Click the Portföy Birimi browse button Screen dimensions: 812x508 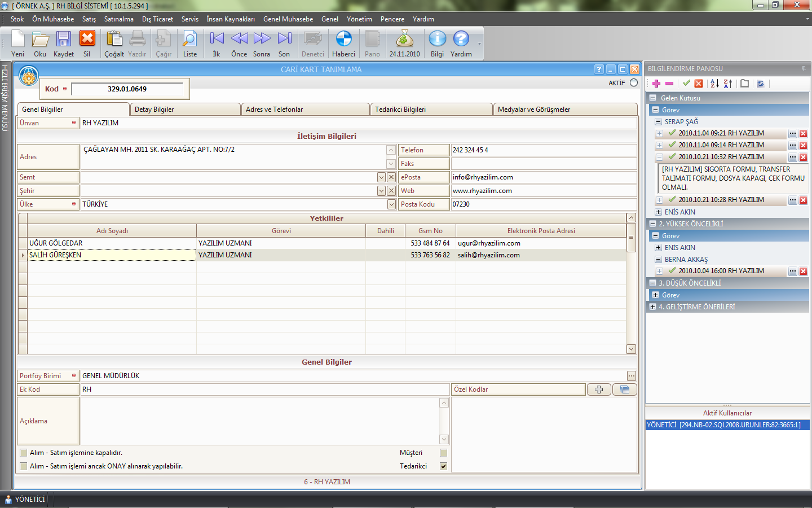pyautogui.click(x=631, y=376)
